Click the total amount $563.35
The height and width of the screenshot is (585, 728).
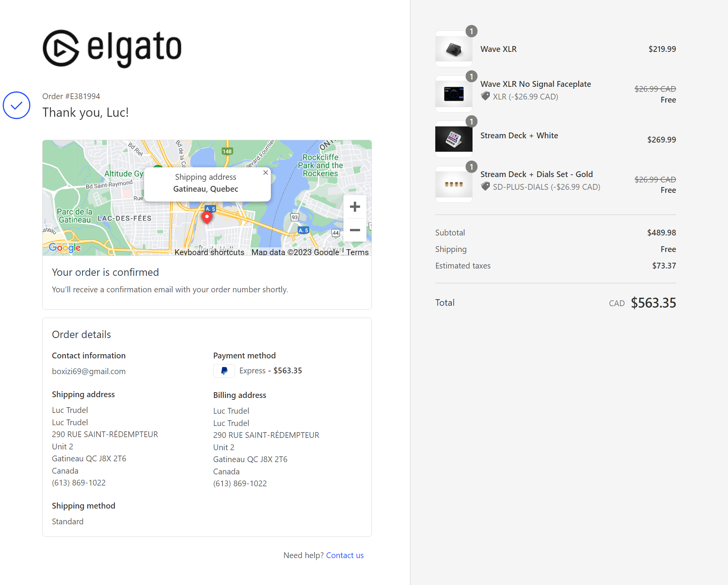point(653,303)
